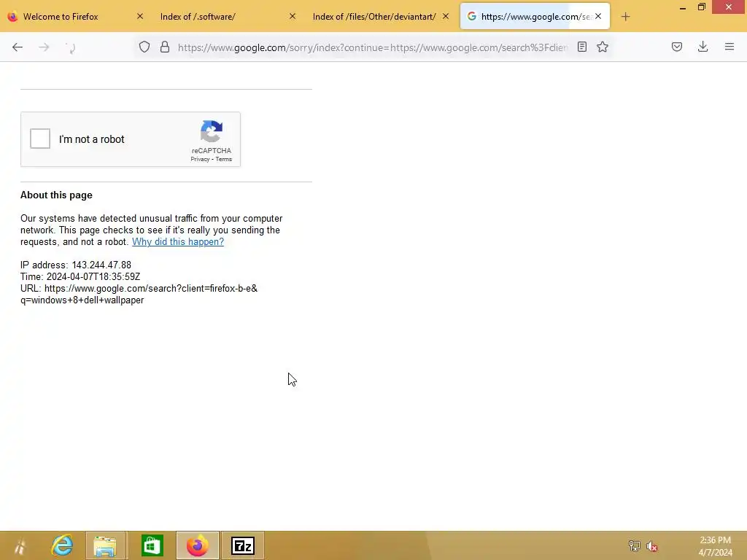Viewport: 747px width, 560px height.
Task: Open File Explorer from taskbar
Action: pyautogui.click(x=105, y=545)
